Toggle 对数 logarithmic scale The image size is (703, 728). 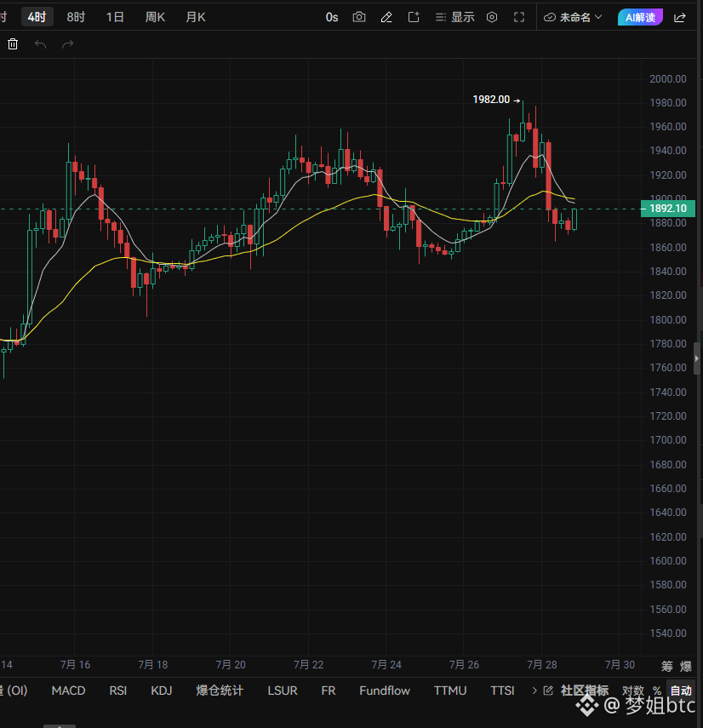point(633,691)
